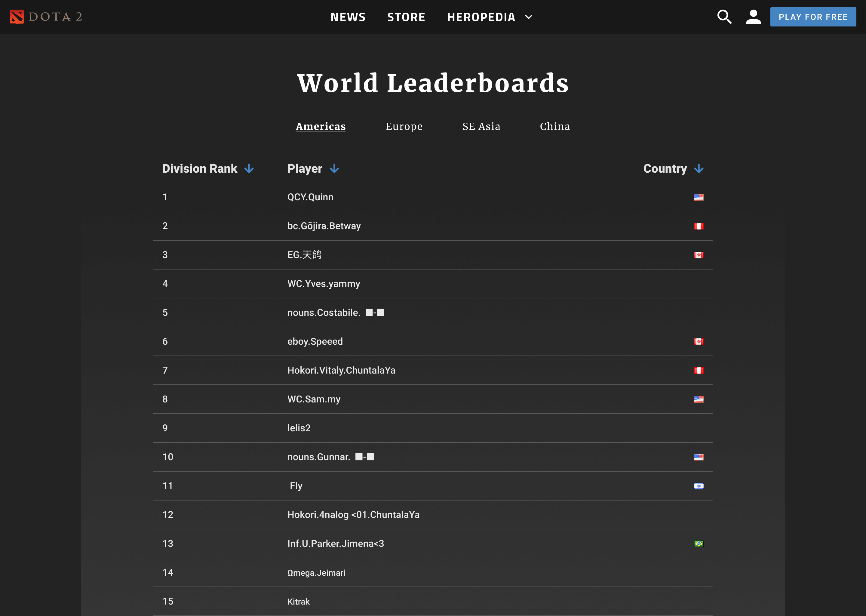Open the News menu
The height and width of the screenshot is (616, 866).
point(348,17)
